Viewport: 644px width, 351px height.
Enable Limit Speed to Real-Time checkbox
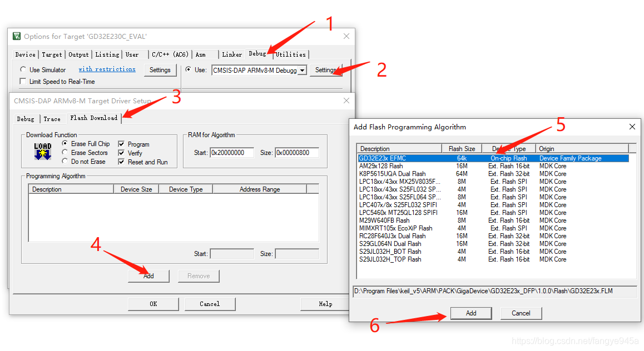pyautogui.click(x=23, y=81)
